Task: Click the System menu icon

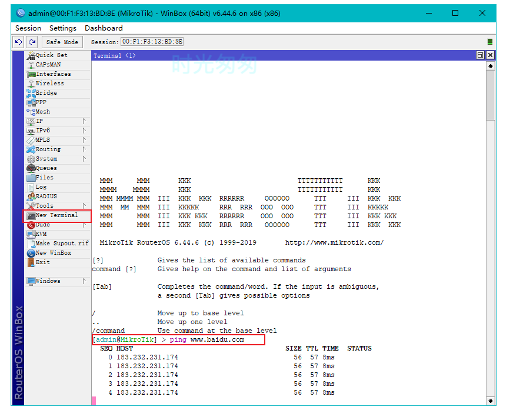Action: tap(31, 159)
